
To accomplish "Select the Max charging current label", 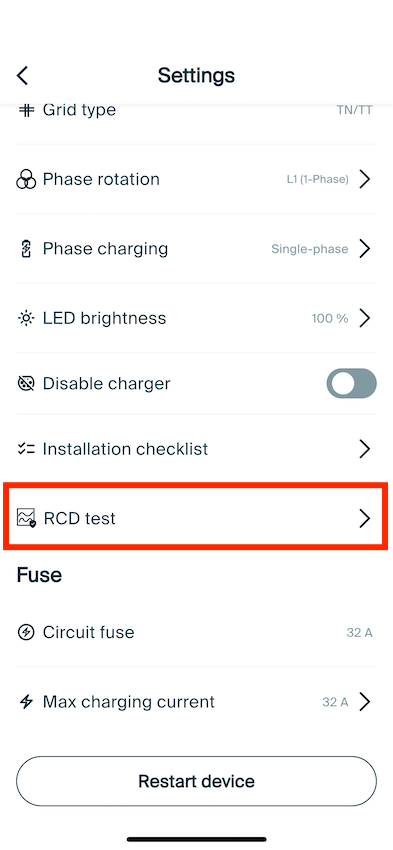I will click(129, 702).
